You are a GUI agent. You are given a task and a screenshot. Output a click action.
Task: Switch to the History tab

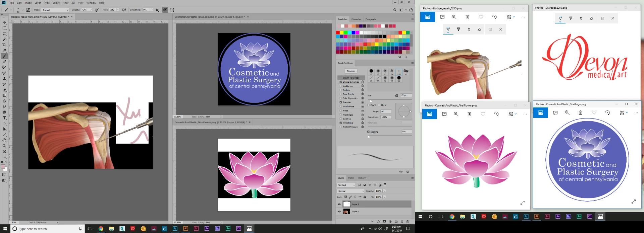[362, 178]
